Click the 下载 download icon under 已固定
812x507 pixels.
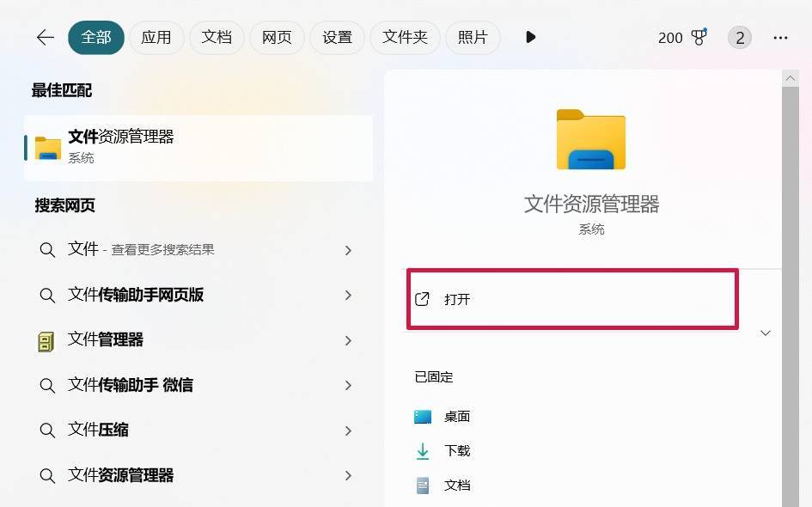[423, 450]
